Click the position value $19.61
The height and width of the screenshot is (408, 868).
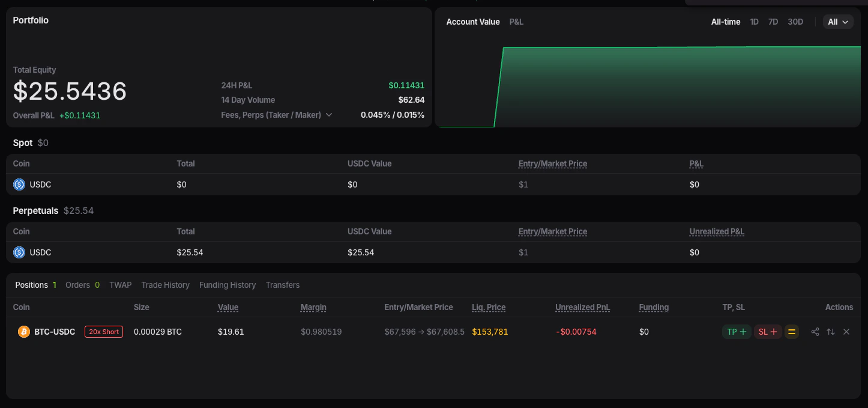pyautogui.click(x=231, y=332)
